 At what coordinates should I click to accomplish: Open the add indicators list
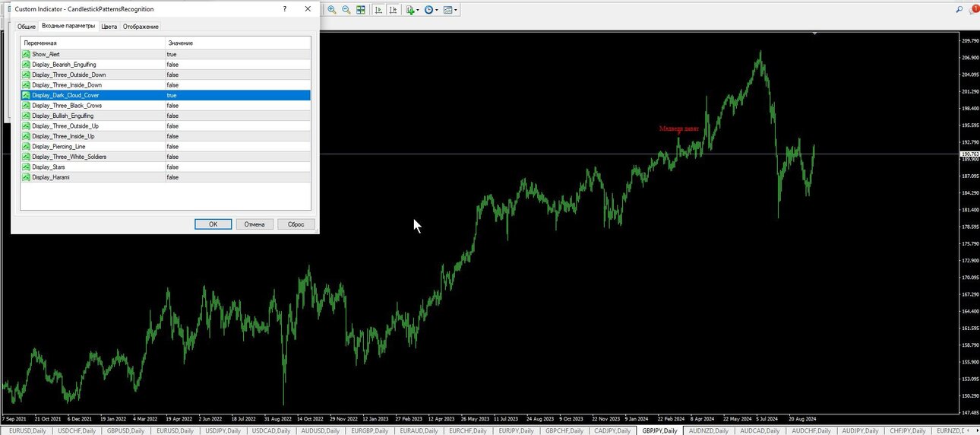(x=410, y=10)
